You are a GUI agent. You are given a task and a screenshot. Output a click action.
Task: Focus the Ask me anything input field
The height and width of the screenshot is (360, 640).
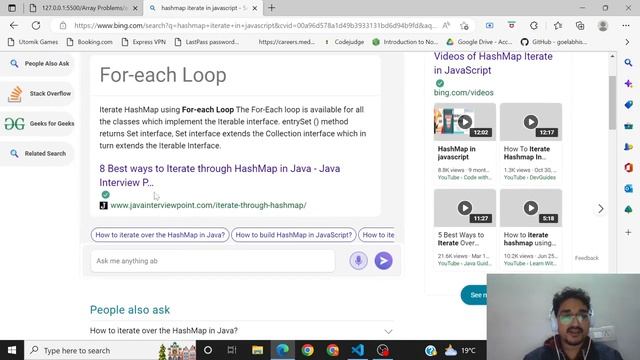tap(213, 260)
